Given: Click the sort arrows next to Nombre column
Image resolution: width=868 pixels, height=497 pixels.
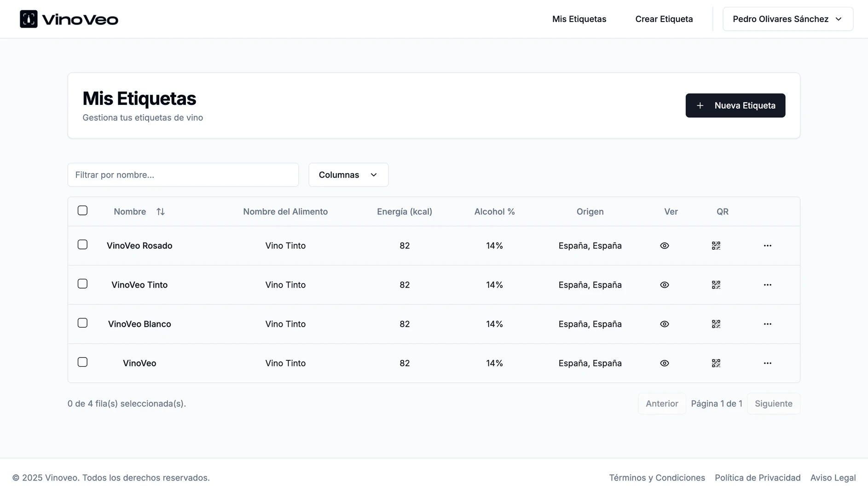Looking at the screenshot, I should (x=160, y=211).
